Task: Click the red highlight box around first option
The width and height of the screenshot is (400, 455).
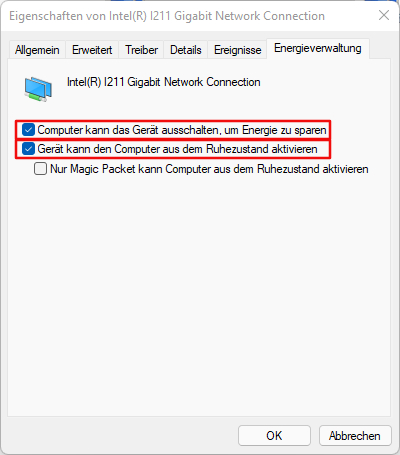Action: pos(173,130)
